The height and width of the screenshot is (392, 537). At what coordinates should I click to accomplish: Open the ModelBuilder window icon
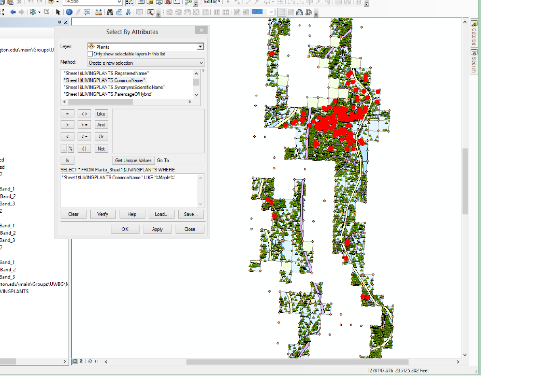click(x=188, y=2)
